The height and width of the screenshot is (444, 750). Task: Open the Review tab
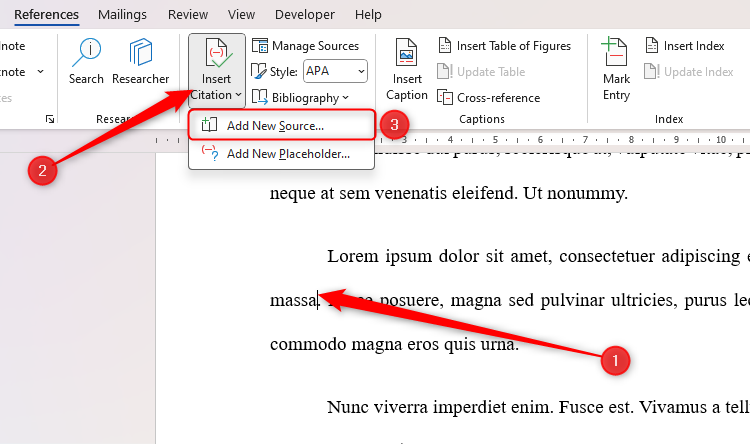point(188,15)
